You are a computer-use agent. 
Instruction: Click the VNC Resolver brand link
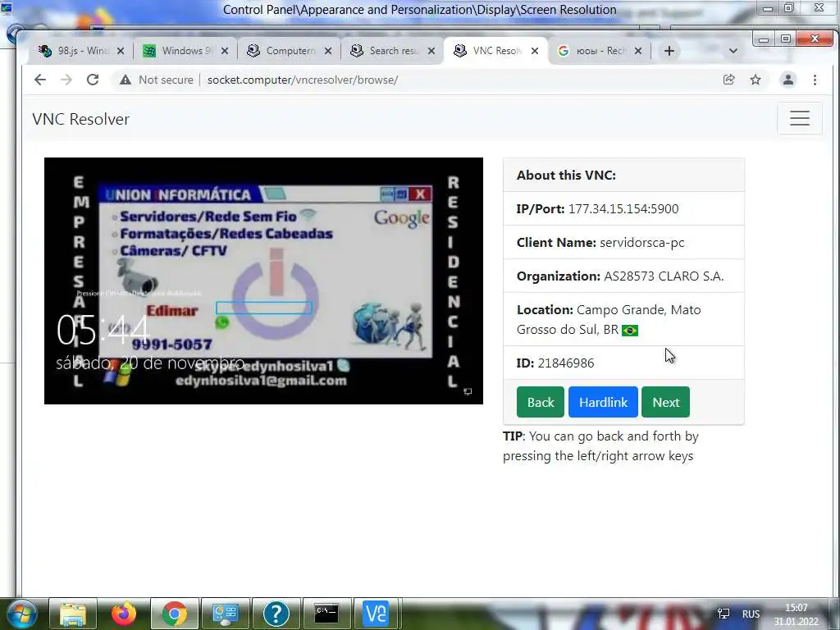pos(81,119)
